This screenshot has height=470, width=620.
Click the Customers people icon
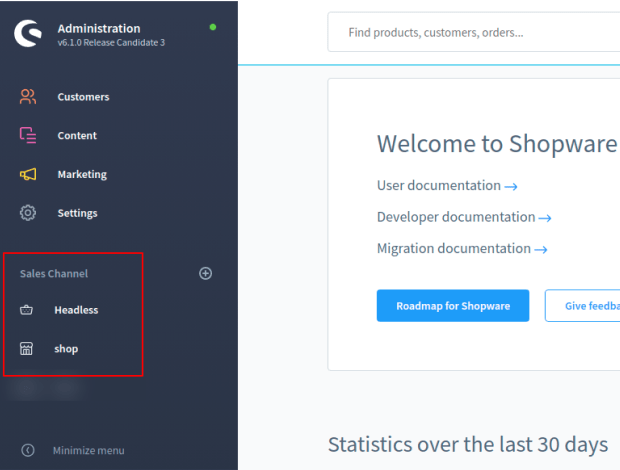[x=28, y=96]
